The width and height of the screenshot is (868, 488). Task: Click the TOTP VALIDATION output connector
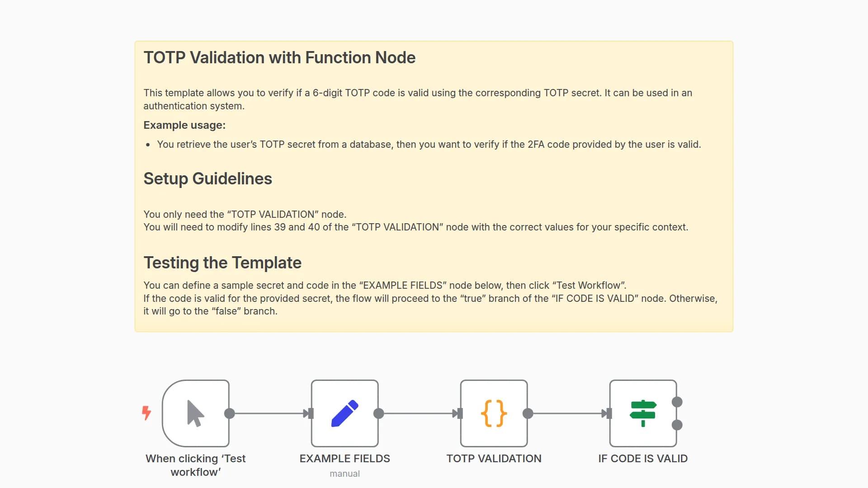[527, 413]
